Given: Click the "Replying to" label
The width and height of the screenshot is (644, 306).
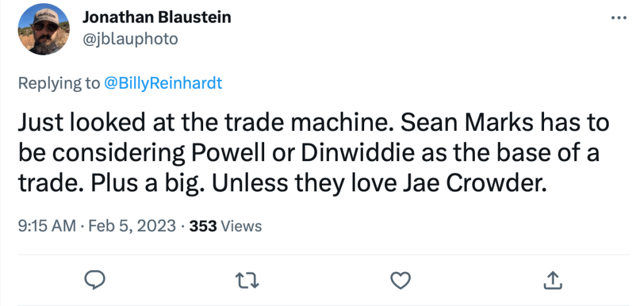Looking at the screenshot, I should [59, 83].
